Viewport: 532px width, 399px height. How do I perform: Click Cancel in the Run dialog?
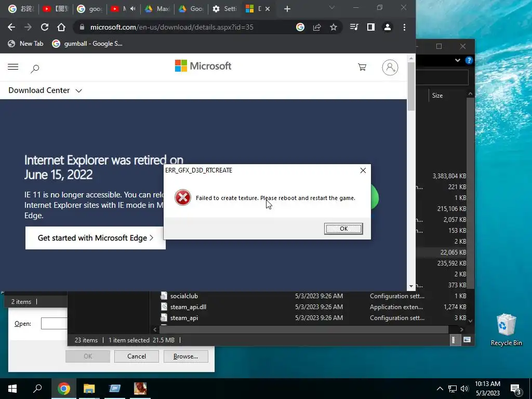coord(137,356)
